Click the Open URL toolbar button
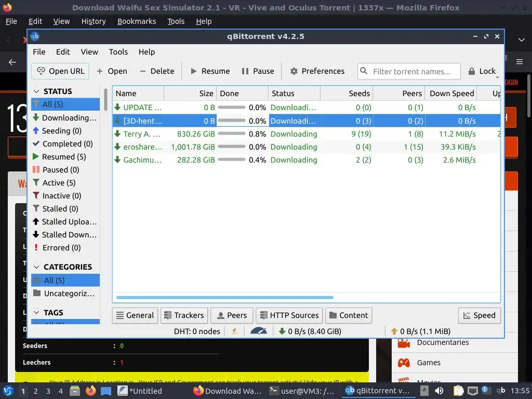532x399 pixels. (60, 71)
